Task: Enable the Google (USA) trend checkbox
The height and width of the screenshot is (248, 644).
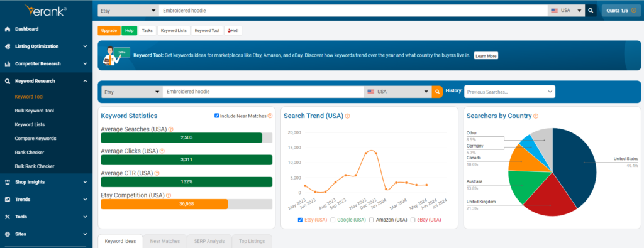Action: 333,220
